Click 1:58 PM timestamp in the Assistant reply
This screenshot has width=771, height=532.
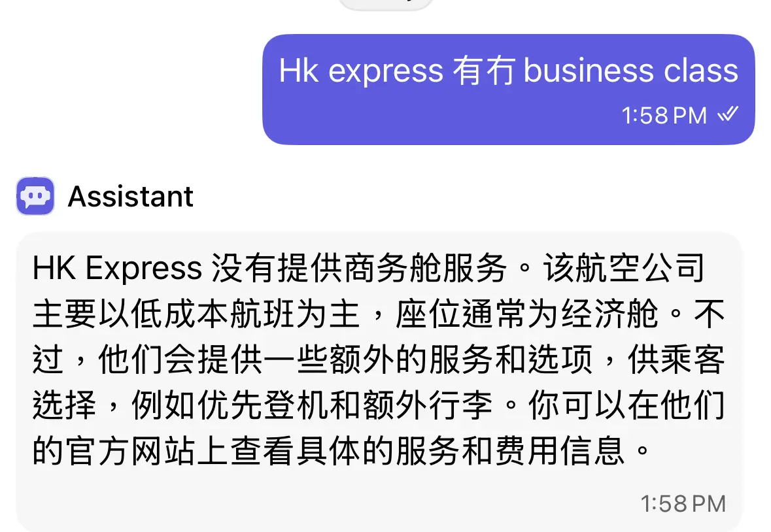(x=683, y=503)
